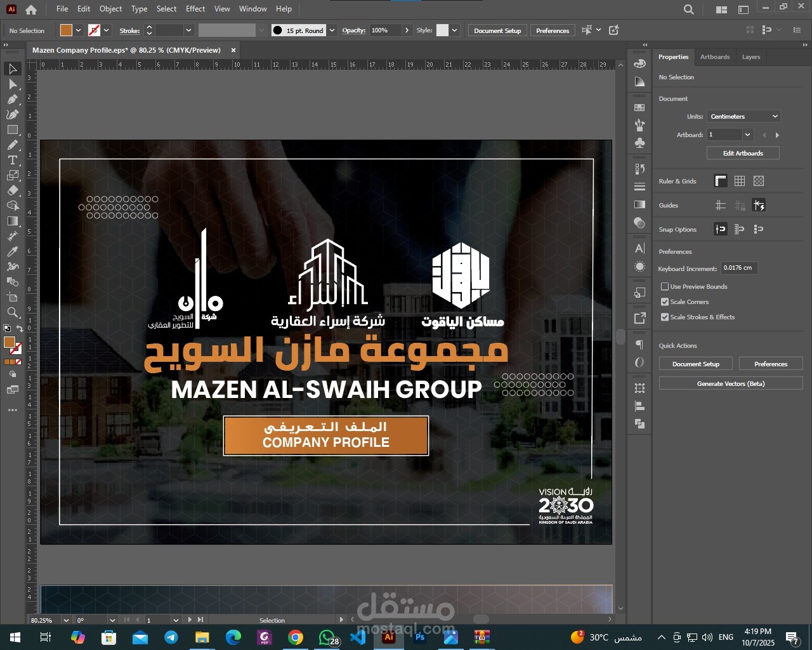Viewport: 812px width, 650px height.
Task: Expand the fill color dropdown arrow
Action: coord(79,30)
